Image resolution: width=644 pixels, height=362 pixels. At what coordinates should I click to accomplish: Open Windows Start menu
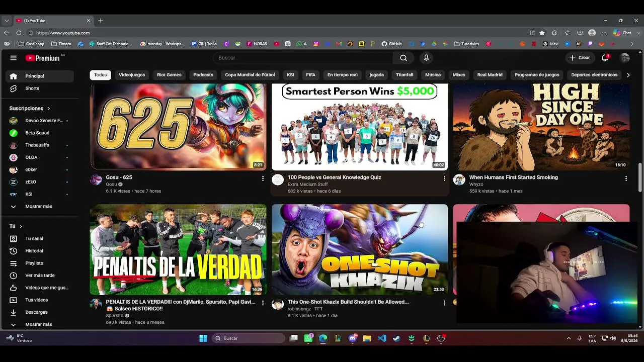[x=203, y=338]
